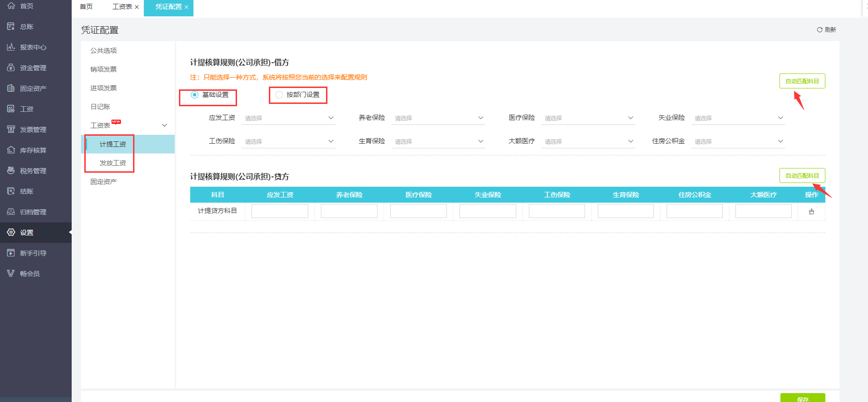Open the 应发工资 subject dropdown
The image size is (868, 402).
click(289, 118)
